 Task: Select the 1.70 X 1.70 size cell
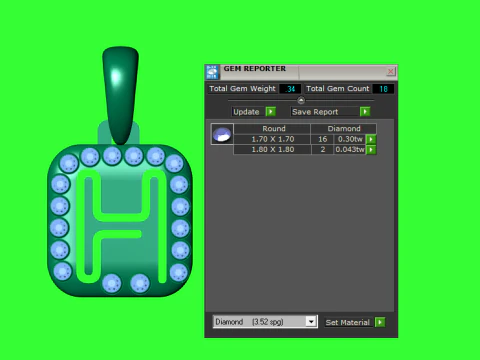point(273,139)
